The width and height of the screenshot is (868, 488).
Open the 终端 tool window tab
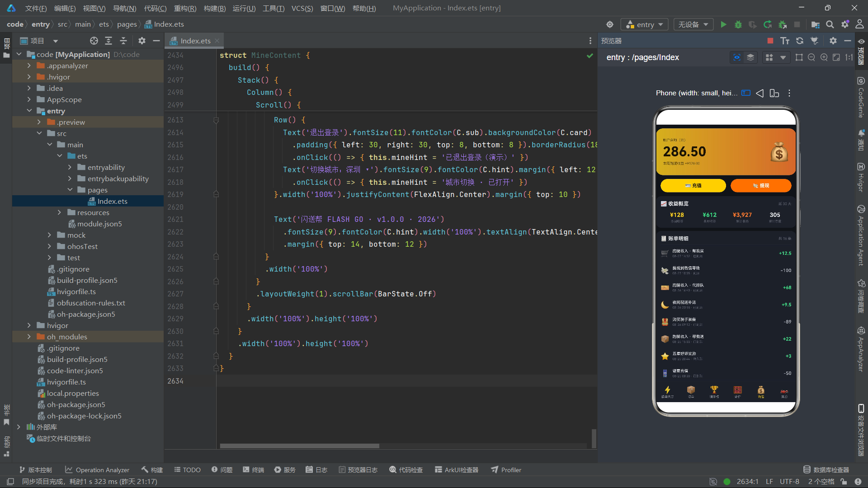tap(253, 470)
